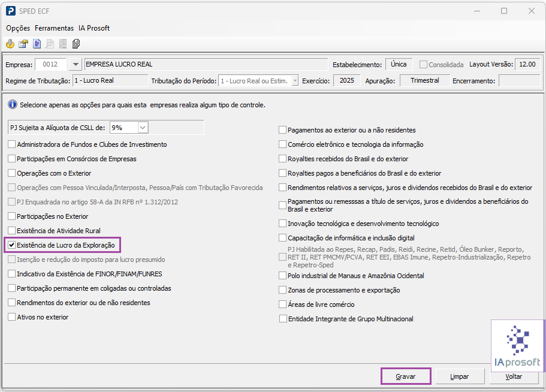Check Ativos no exterior
Image resolution: width=546 pixels, height=392 pixels.
pyautogui.click(x=12, y=317)
